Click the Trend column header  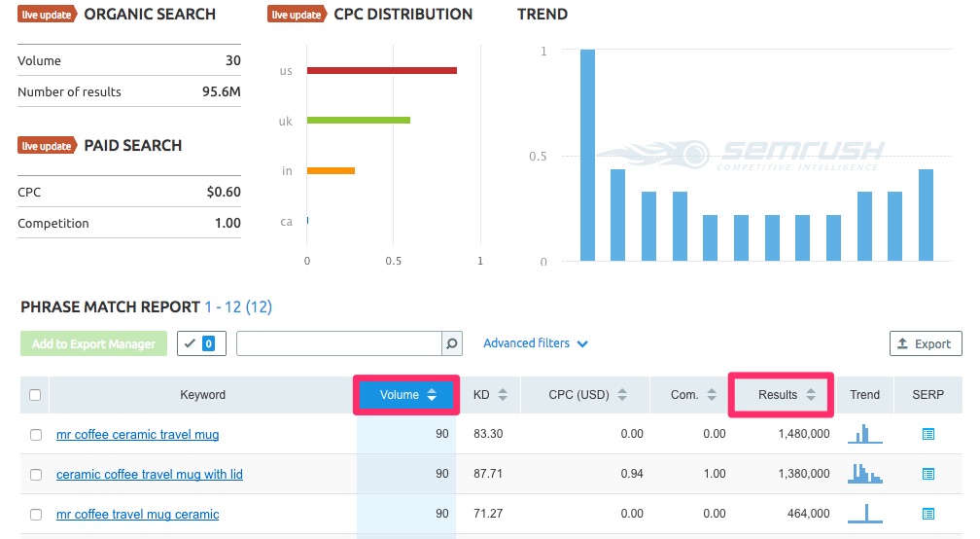point(865,395)
